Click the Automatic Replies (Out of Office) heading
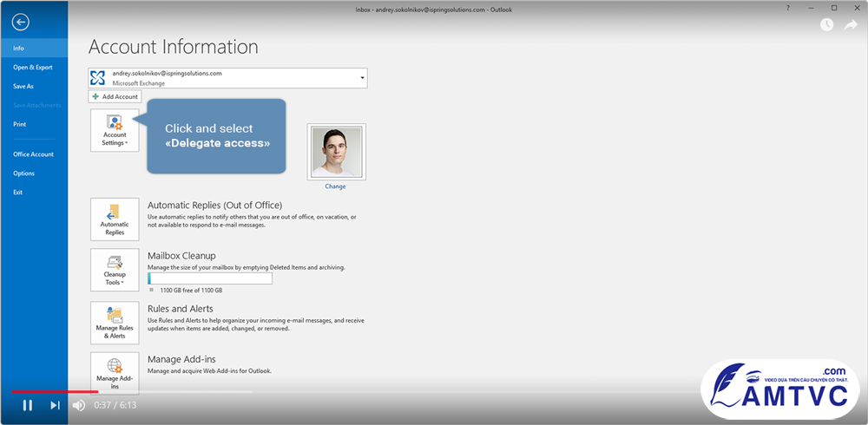Screen dimensions: 868x425 (x=214, y=206)
